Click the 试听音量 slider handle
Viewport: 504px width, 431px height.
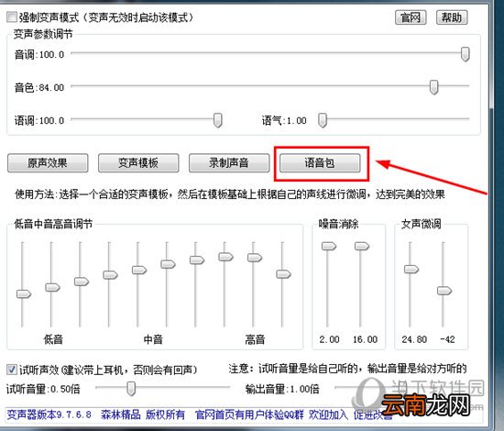[x=131, y=389]
